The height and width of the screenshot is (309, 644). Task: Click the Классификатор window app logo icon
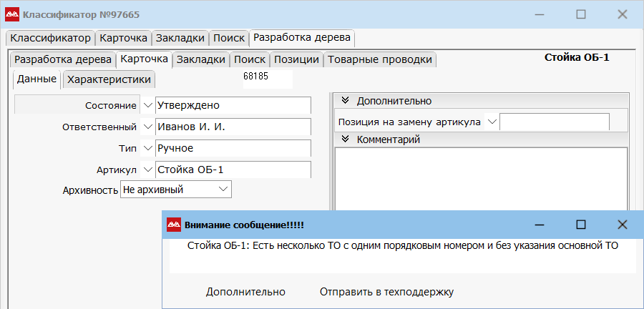coord(12,14)
